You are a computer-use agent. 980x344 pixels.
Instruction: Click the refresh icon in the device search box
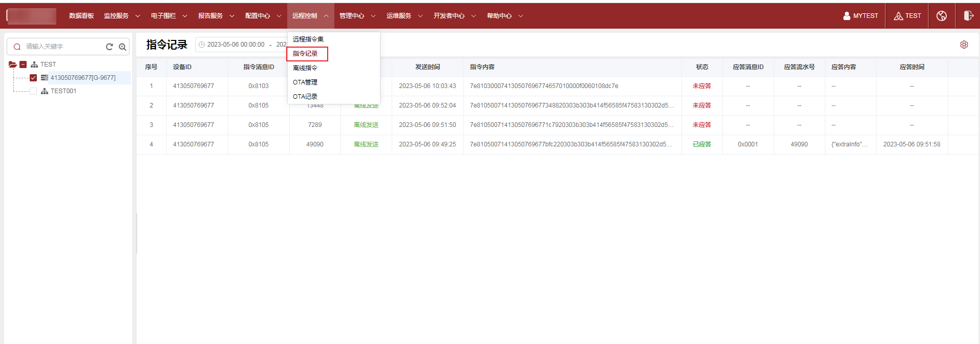click(x=109, y=47)
